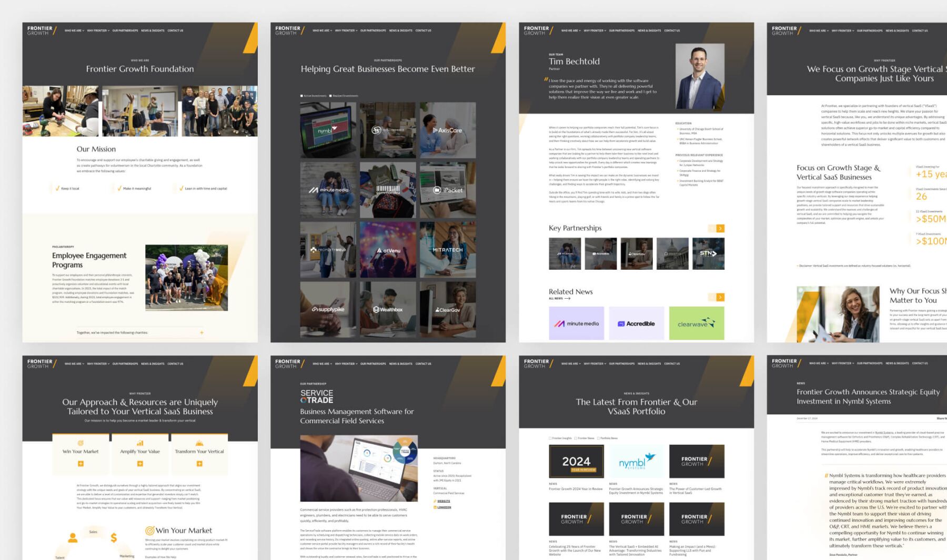Open Why Frontier dropdown on partnerships grid page

(346, 30)
